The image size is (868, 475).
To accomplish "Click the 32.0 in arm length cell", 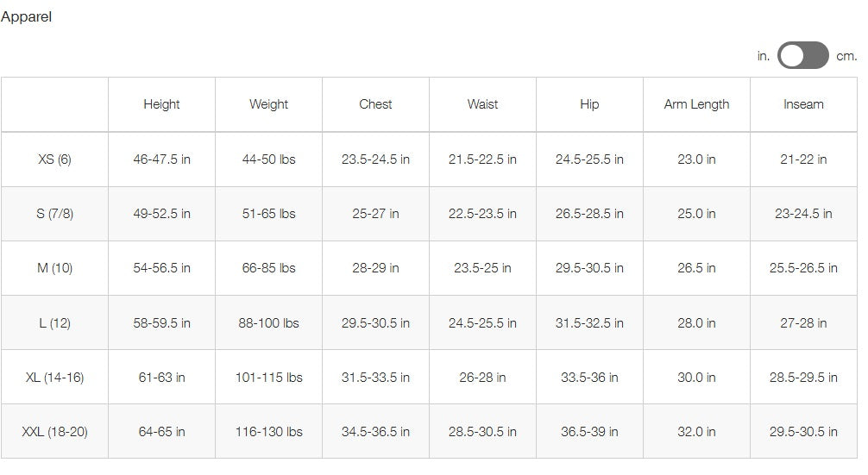I will pos(696,431).
